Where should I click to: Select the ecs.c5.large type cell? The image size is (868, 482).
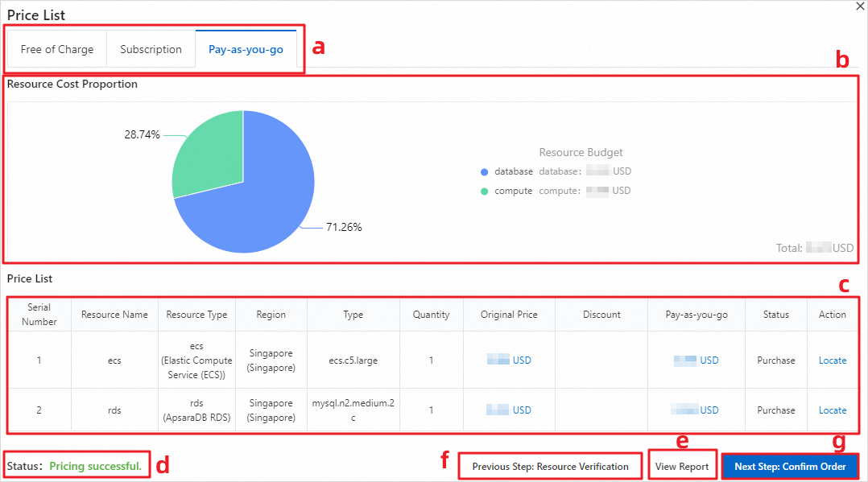[x=353, y=360]
